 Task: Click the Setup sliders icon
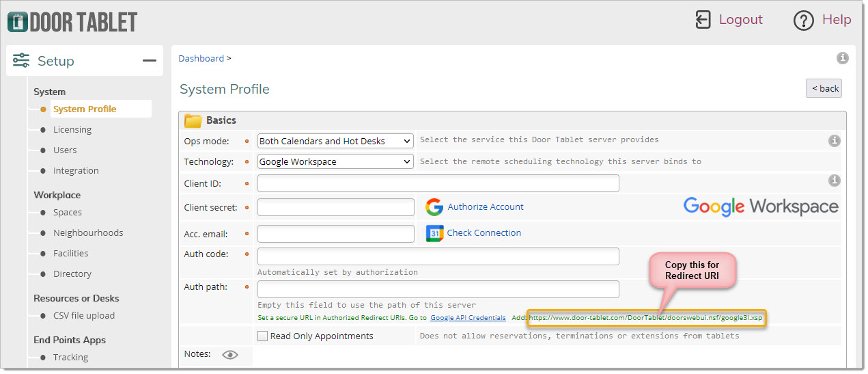(21, 60)
